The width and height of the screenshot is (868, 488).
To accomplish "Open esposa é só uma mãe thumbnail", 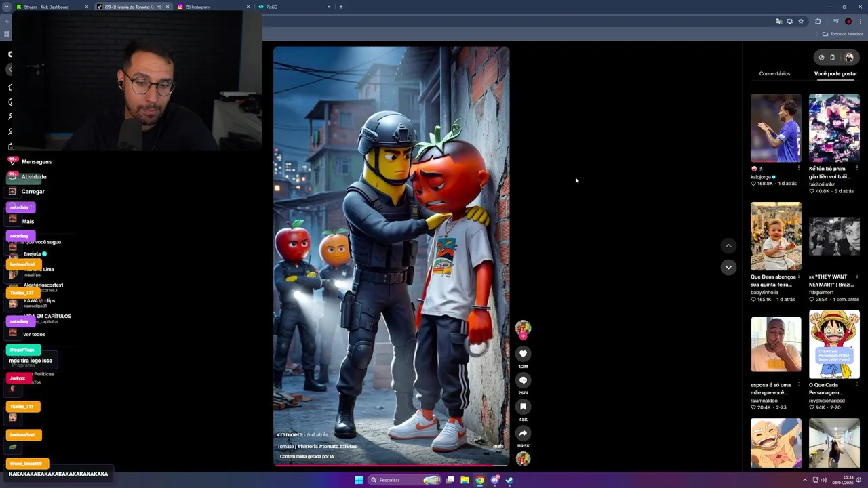I will click(x=776, y=344).
